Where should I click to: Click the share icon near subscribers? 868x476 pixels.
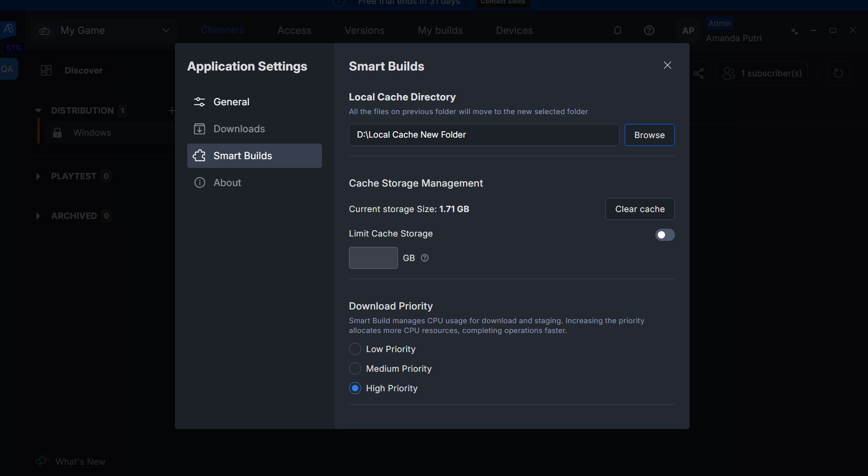[699, 73]
